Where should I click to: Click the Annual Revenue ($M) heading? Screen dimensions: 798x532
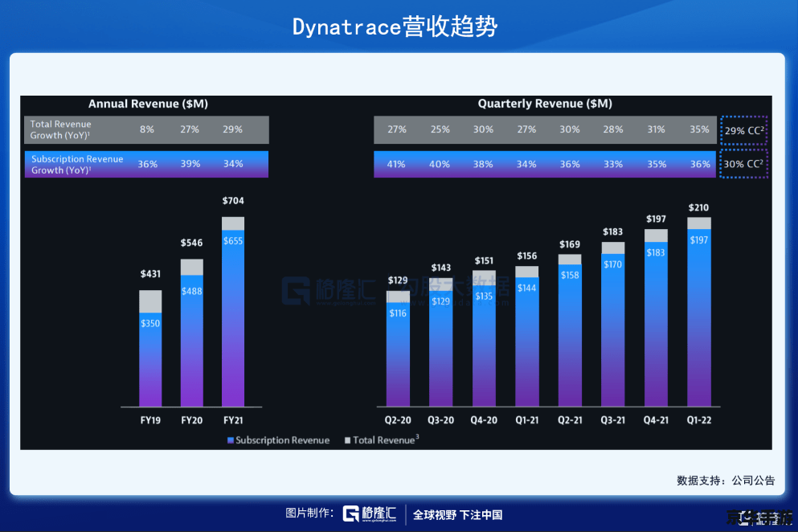tap(148, 104)
